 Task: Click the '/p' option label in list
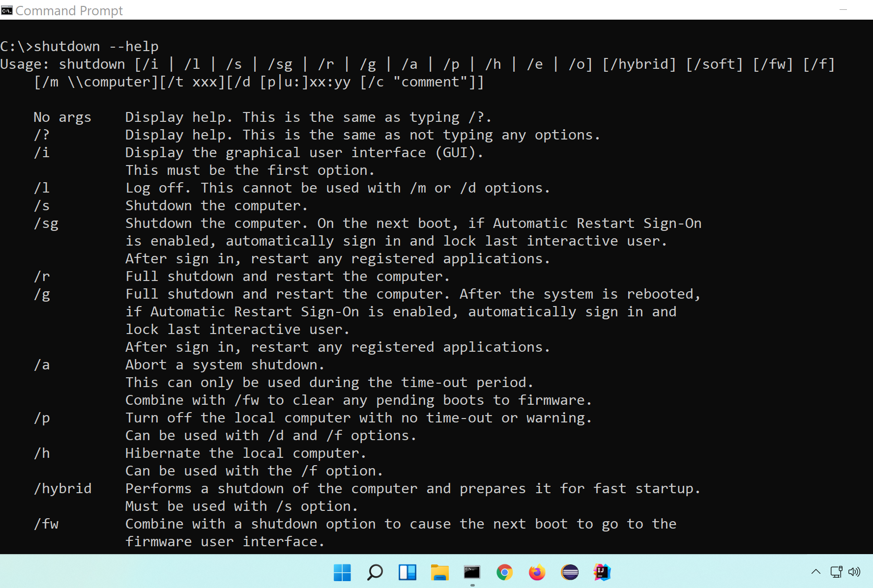42,418
